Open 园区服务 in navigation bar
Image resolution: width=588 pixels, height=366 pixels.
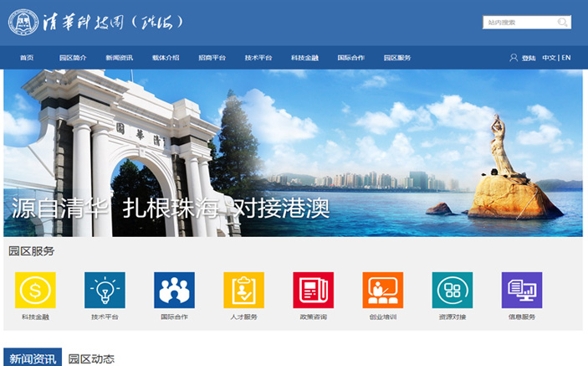397,58
